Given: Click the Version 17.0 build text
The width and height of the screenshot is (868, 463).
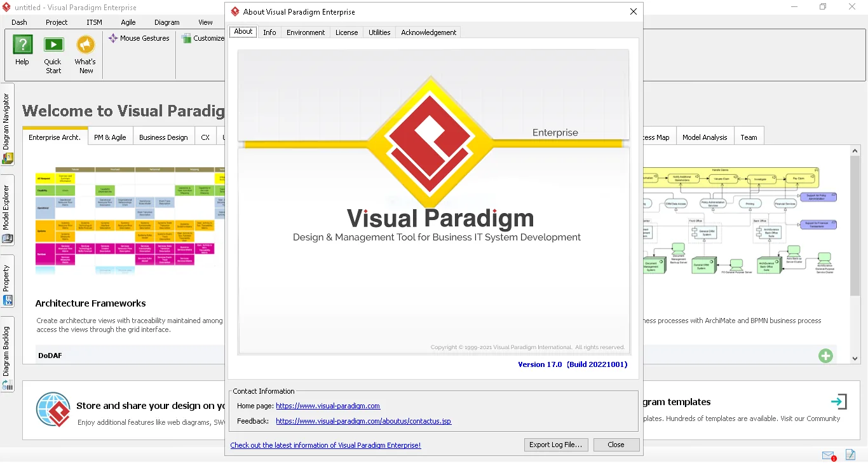Looking at the screenshot, I should coord(573,364).
